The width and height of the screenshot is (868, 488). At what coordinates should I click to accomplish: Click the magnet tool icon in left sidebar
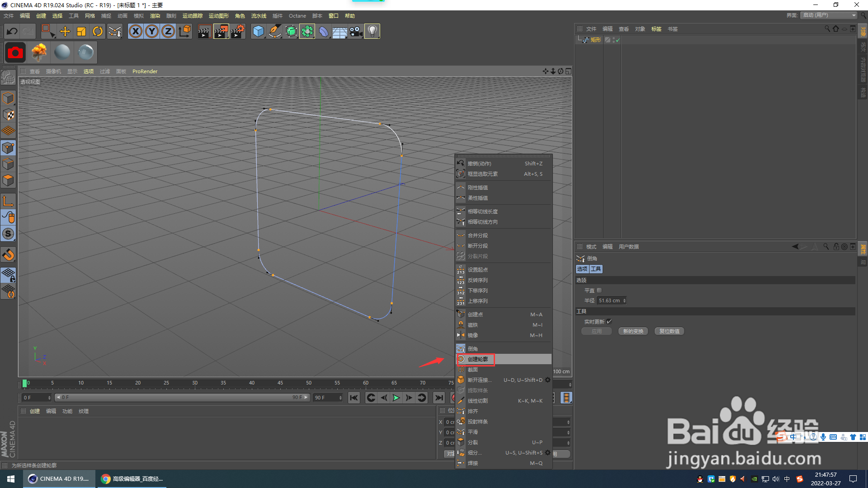coord(8,254)
